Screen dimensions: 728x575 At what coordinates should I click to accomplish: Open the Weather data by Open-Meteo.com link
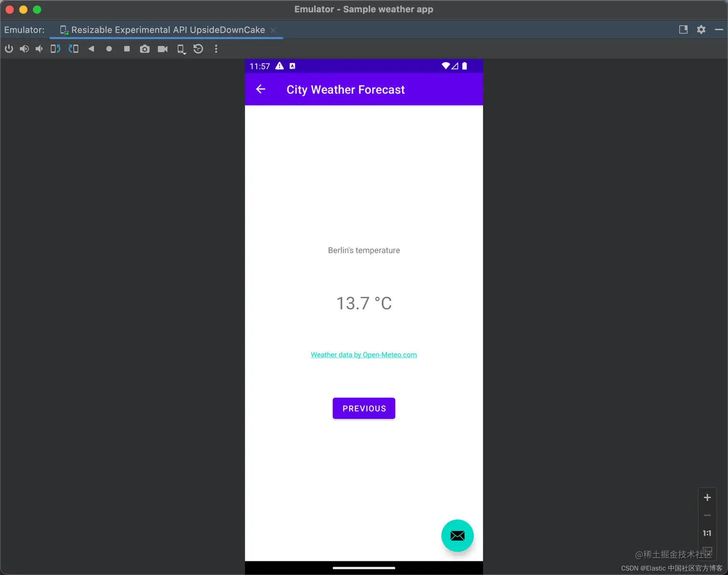point(364,355)
